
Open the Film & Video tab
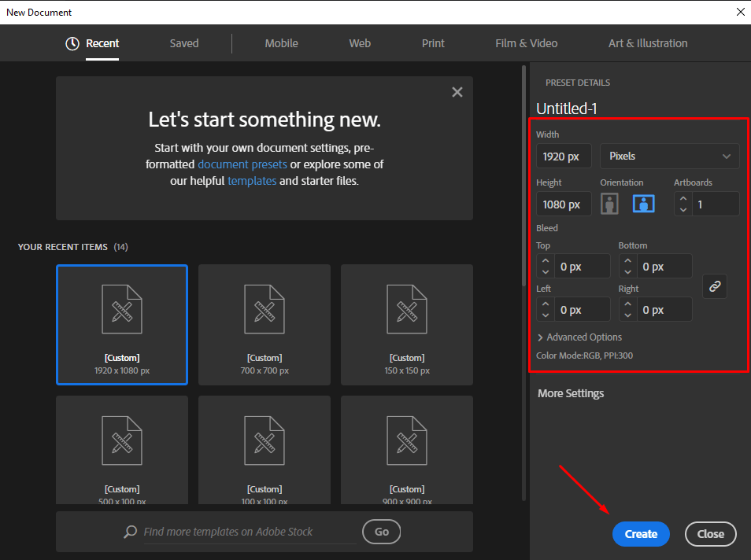tap(526, 44)
